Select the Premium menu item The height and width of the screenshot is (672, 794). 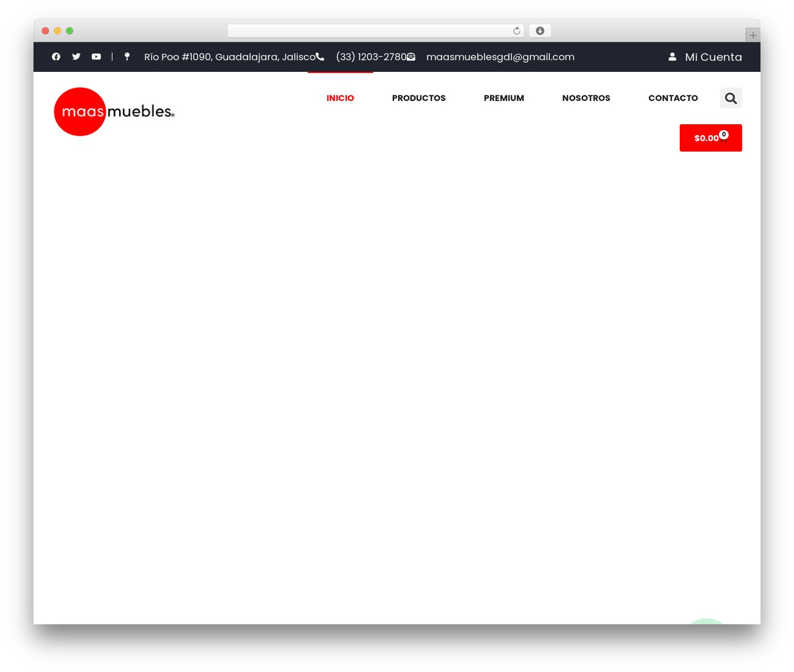[x=504, y=98]
